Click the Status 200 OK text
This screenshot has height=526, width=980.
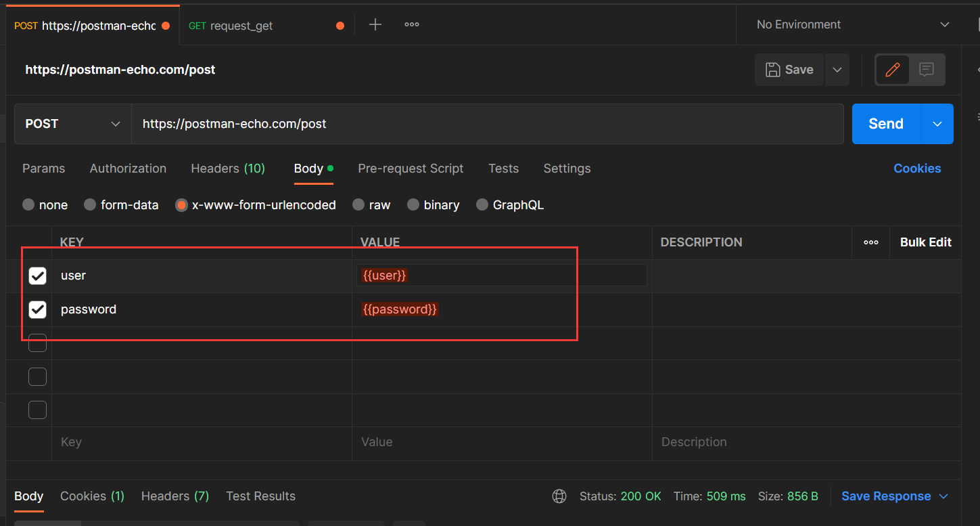[x=620, y=496]
